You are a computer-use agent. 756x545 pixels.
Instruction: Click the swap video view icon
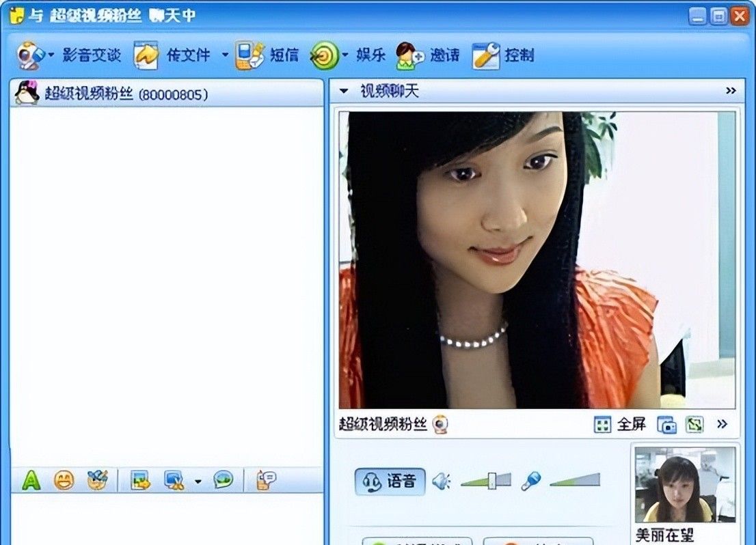[x=694, y=425]
